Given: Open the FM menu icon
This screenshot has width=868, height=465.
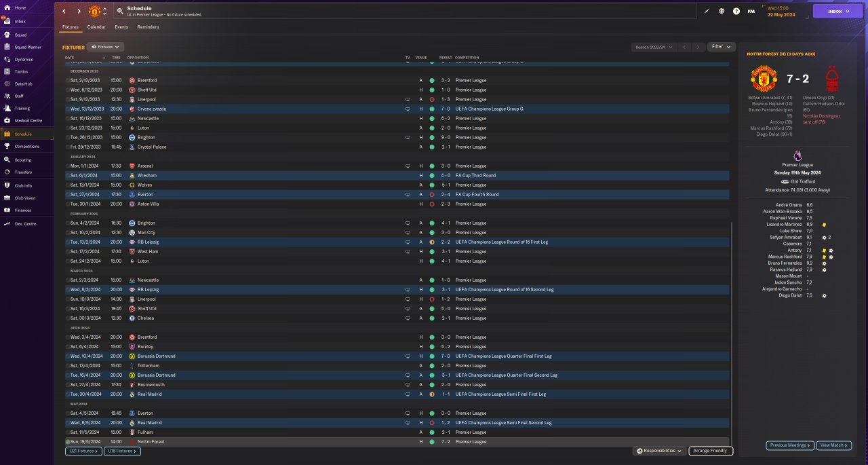Looking at the screenshot, I should click(751, 11).
